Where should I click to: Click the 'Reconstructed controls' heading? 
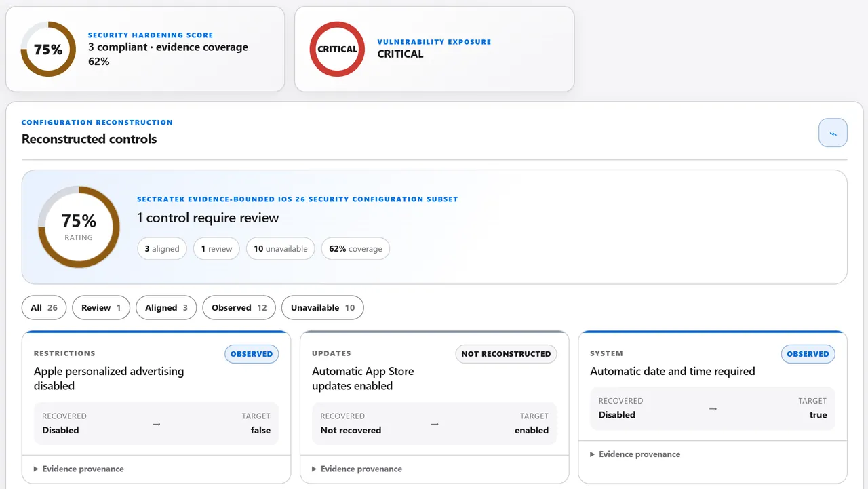[89, 139]
